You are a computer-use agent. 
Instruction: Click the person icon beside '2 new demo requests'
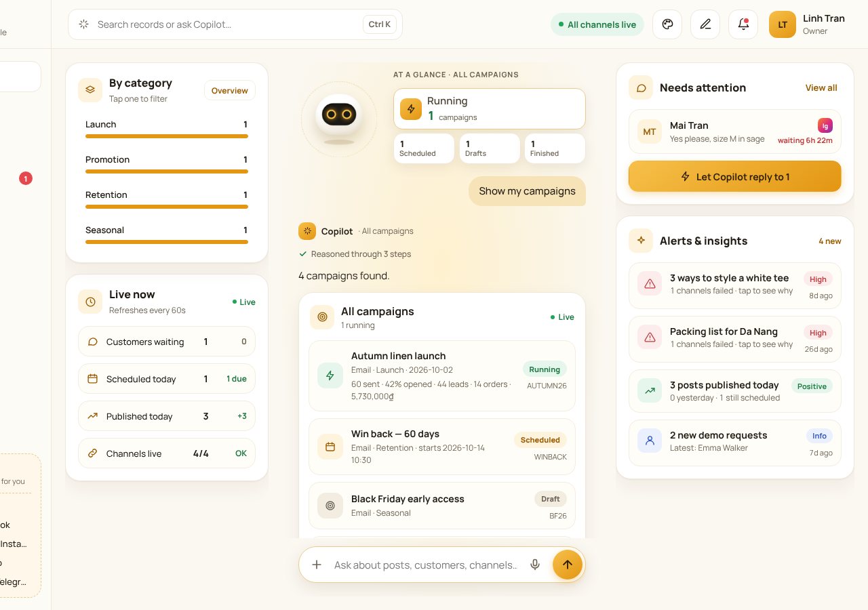point(650,441)
